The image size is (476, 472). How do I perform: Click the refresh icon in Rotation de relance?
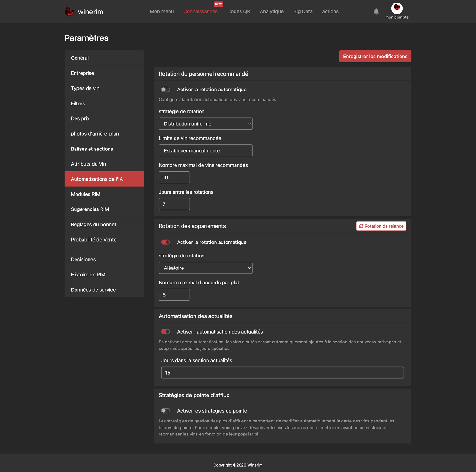point(361,226)
